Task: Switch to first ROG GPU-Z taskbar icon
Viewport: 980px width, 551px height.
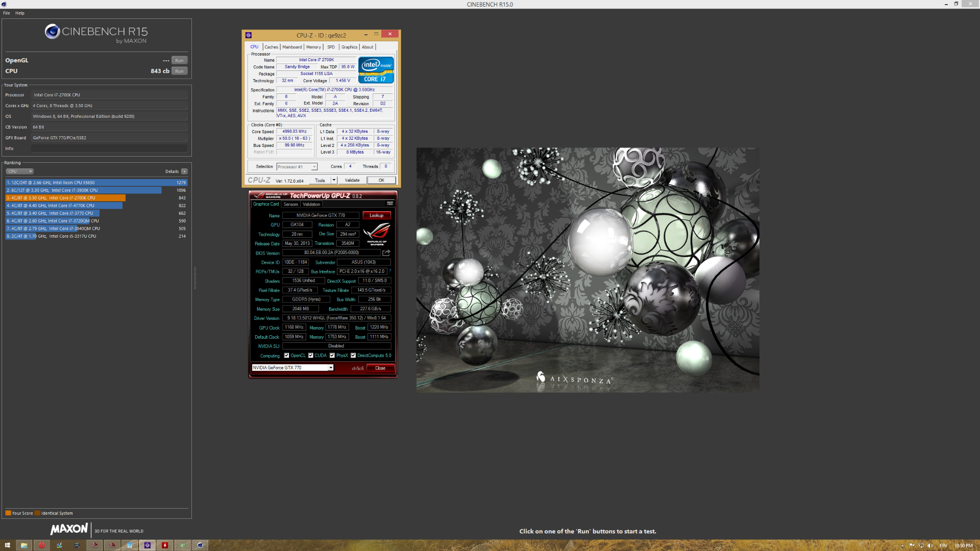Action: [x=94, y=545]
